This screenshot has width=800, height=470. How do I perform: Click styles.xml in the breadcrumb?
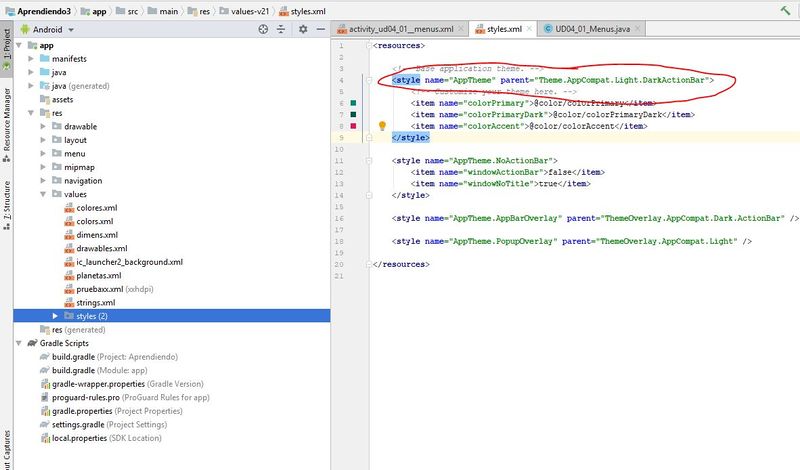tap(302, 11)
